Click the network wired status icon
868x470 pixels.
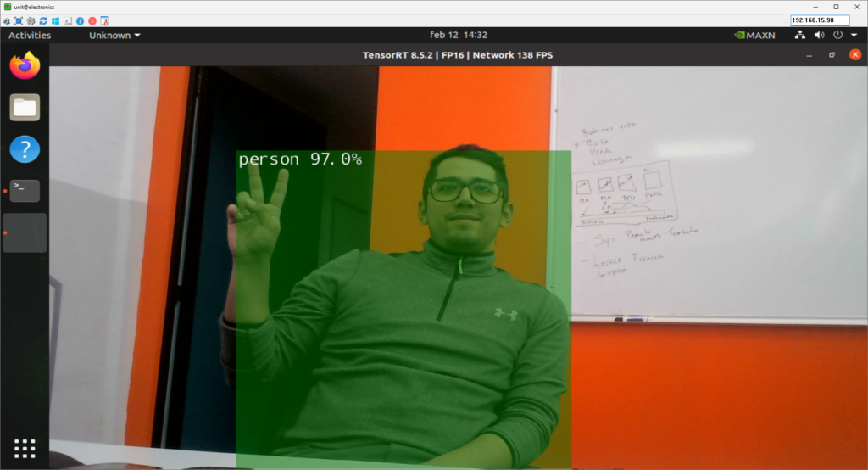point(801,36)
